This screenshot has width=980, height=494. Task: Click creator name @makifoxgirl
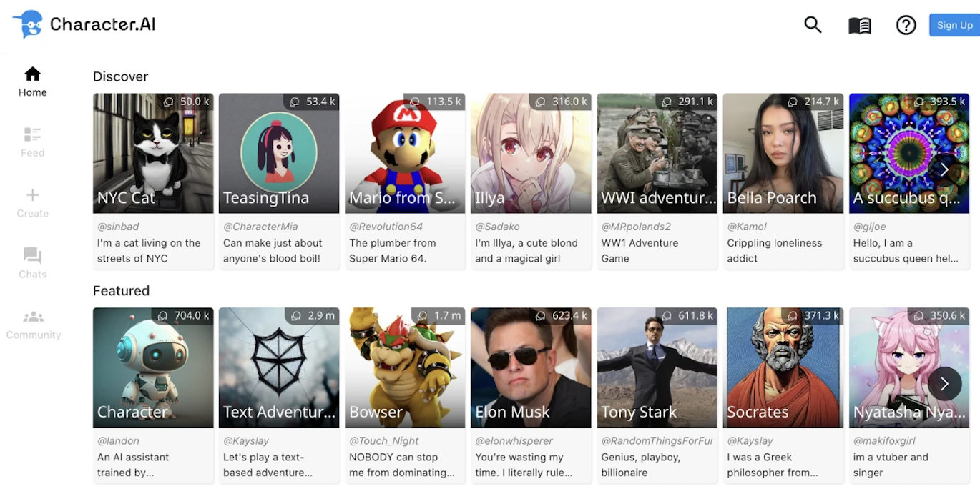point(884,441)
